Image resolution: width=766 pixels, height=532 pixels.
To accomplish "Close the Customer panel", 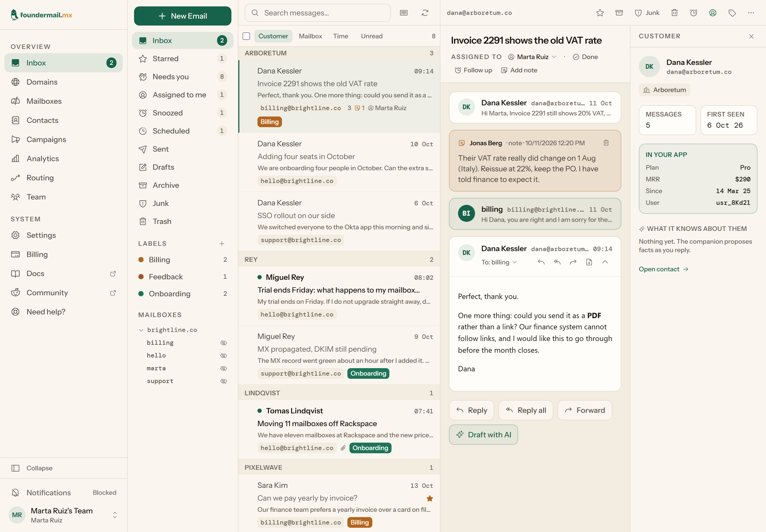I will [x=751, y=36].
